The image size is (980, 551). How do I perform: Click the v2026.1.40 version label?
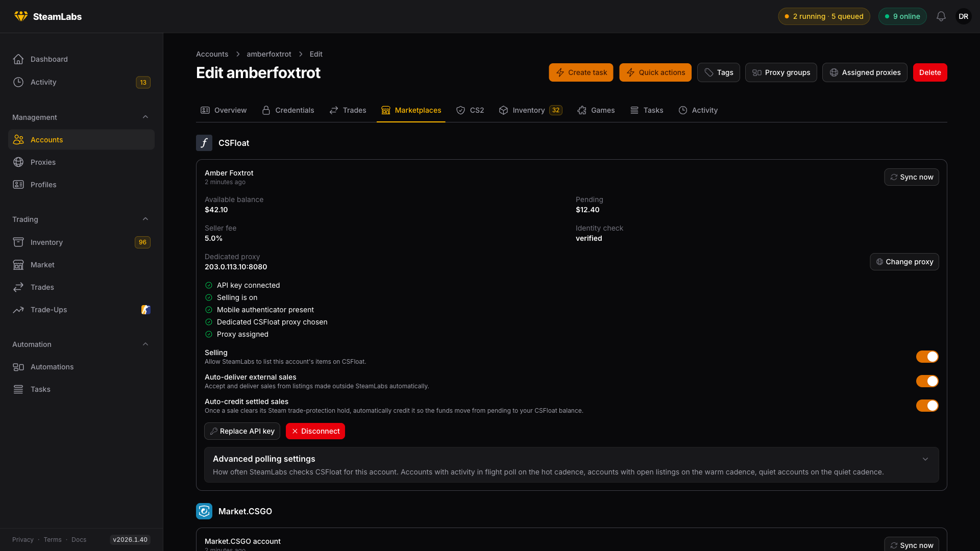(x=130, y=540)
